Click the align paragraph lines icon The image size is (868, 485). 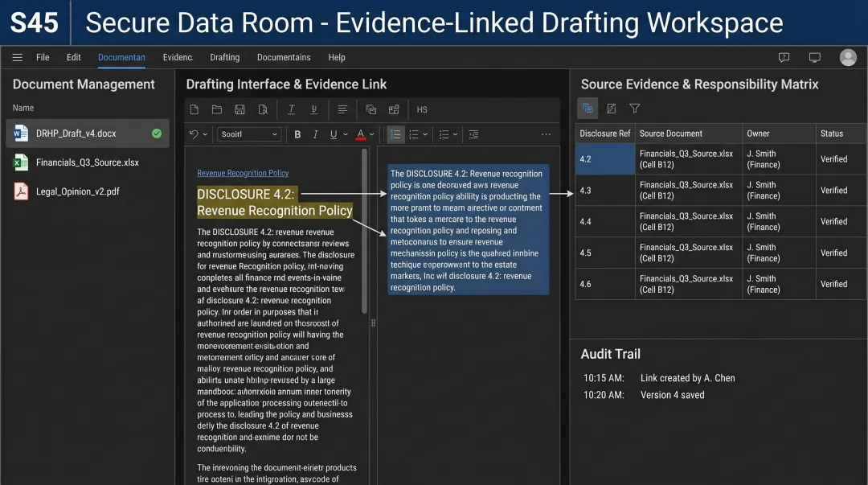[342, 109]
